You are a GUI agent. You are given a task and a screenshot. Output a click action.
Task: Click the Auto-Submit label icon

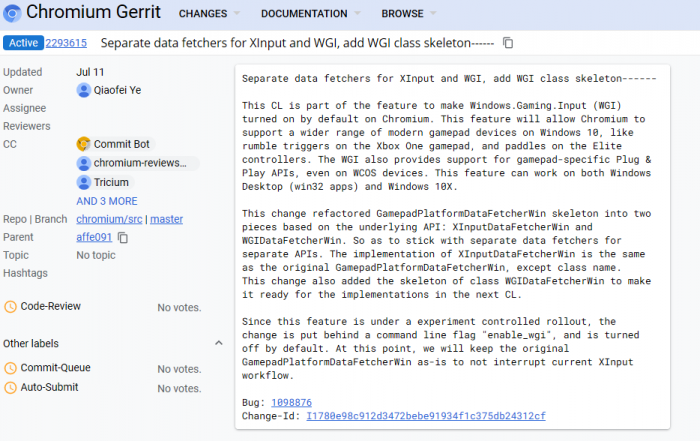(11, 387)
